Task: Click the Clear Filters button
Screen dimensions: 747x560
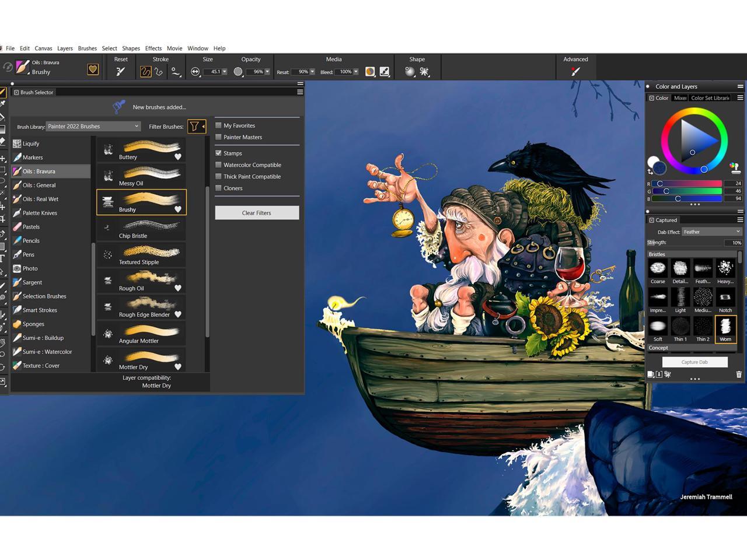Action: [257, 213]
